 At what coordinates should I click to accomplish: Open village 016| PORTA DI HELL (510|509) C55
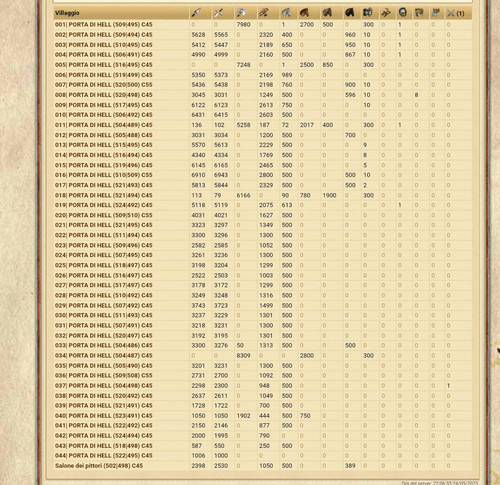coord(104,175)
